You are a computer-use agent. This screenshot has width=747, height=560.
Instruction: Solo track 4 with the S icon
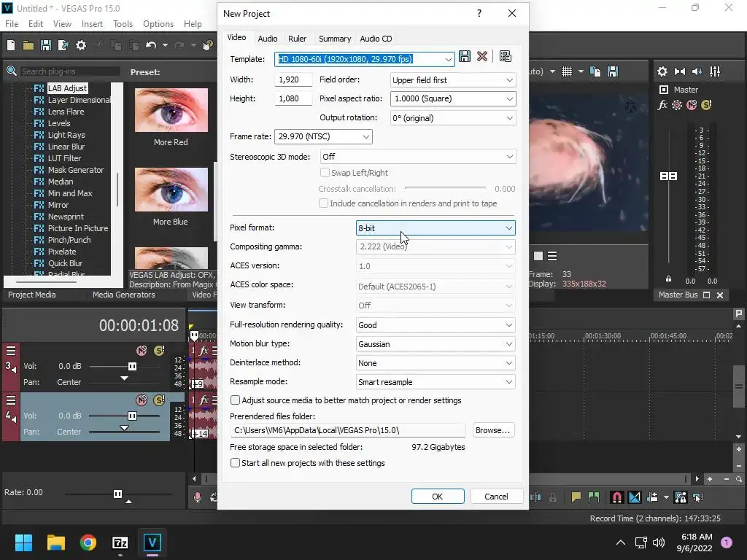(x=159, y=400)
